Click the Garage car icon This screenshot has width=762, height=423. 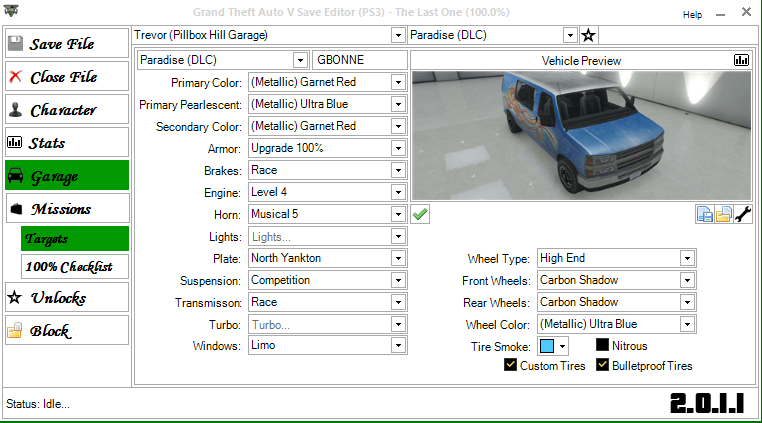(x=16, y=176)
